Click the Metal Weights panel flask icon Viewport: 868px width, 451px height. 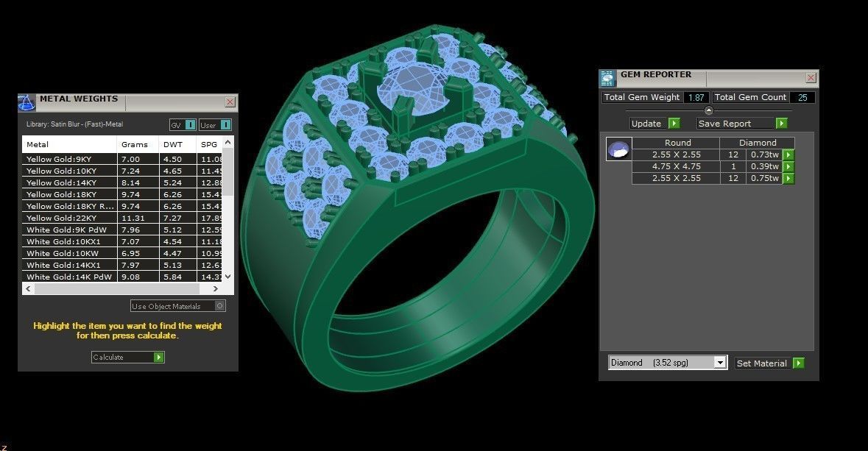pyautogui.click(x=27, y=102)
